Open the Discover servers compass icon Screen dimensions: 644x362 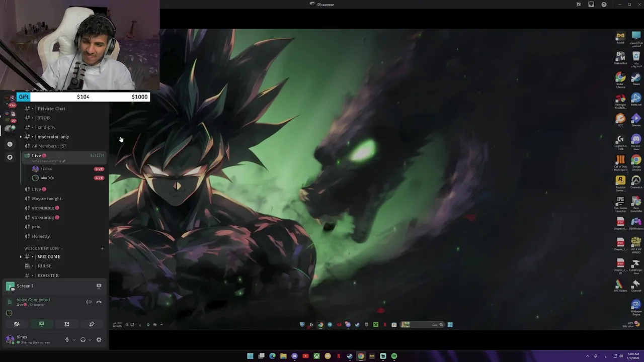tap(10, 157)
